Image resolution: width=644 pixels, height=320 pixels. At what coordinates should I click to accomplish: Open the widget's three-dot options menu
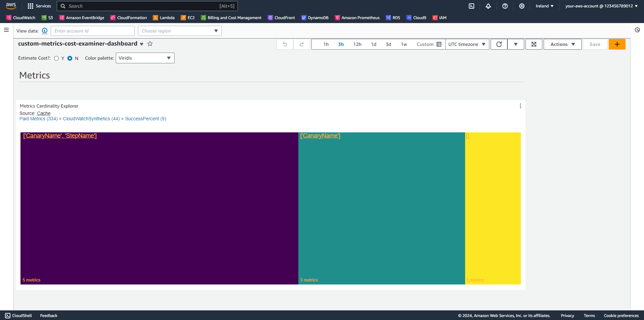[x=520, y=106]
